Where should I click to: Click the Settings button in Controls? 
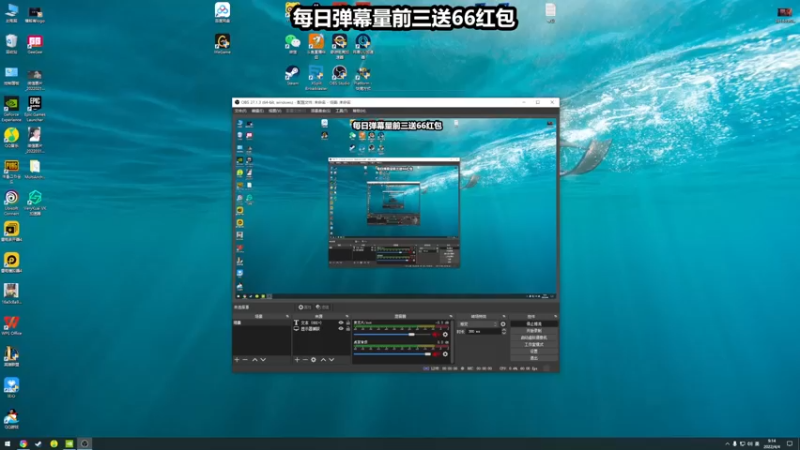coord(534,351)
